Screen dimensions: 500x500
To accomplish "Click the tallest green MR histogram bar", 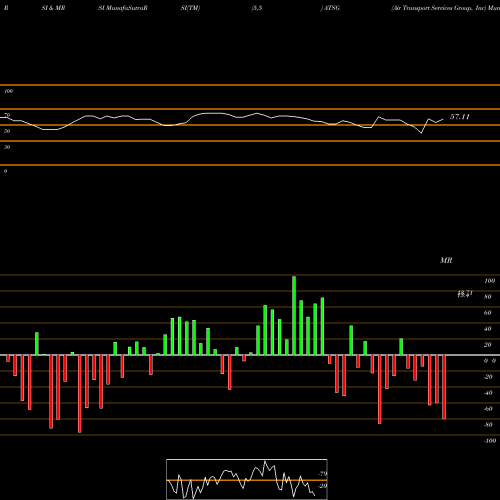I will pyautogui.click(x=294, y=315).
